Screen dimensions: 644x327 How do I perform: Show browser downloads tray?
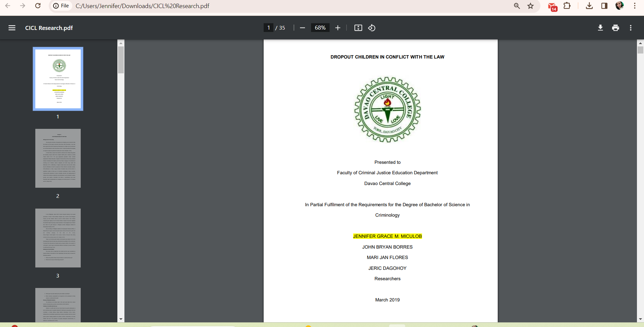point(589,6)
